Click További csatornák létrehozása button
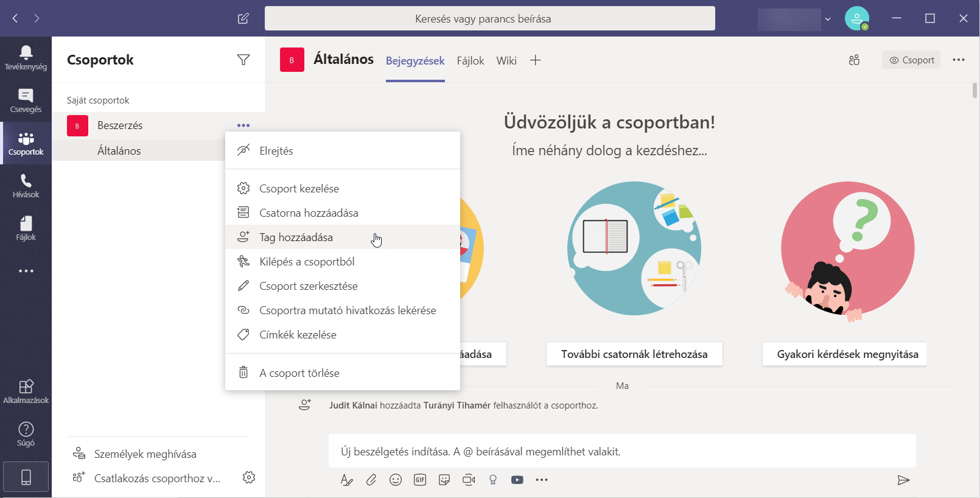 634,354
